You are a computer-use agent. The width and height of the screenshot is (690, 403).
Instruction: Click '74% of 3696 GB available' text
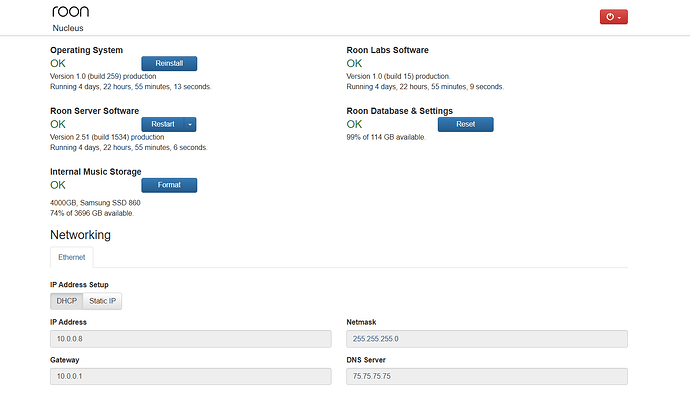(92, 213)
